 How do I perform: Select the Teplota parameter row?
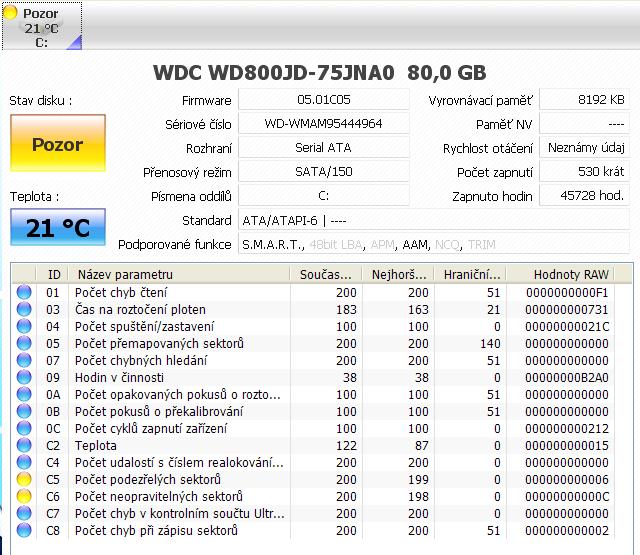pos(313,445)
